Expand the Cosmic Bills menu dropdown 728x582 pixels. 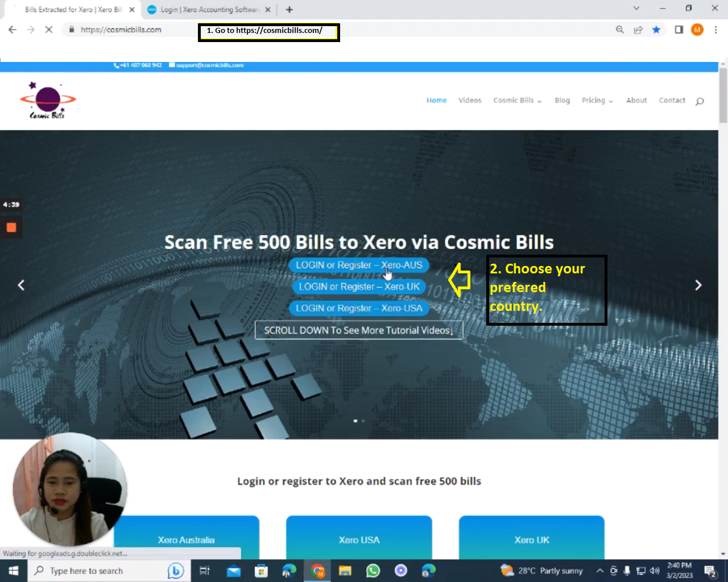coord(517,101)
